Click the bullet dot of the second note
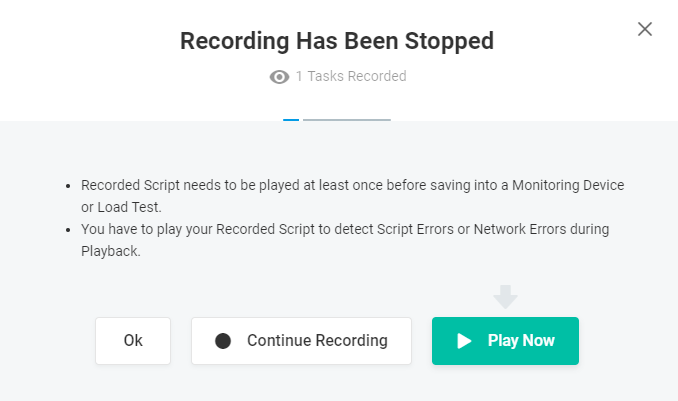This screenshot has height=401, width=678. [x=67, y=230]
